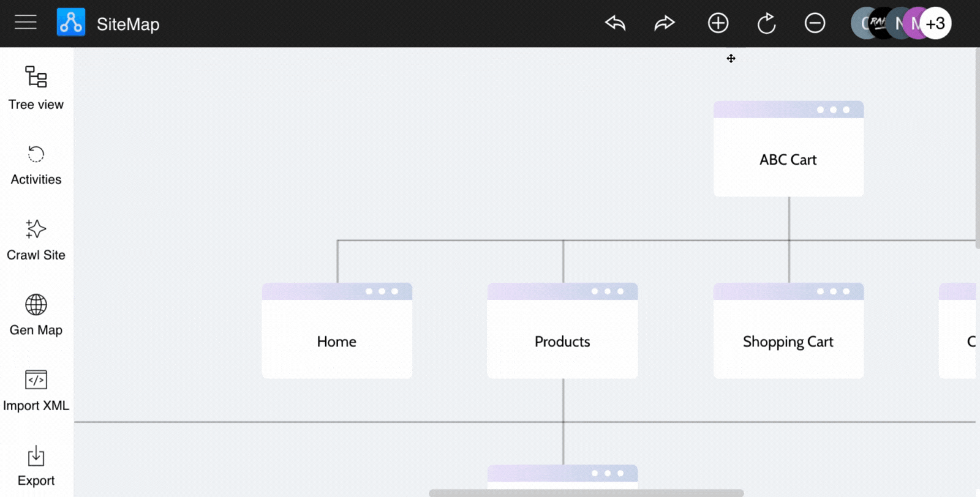This screenshot has width=980, height=497.
Task: Open Activities from the sidebar
Action: tap(36, 165)
